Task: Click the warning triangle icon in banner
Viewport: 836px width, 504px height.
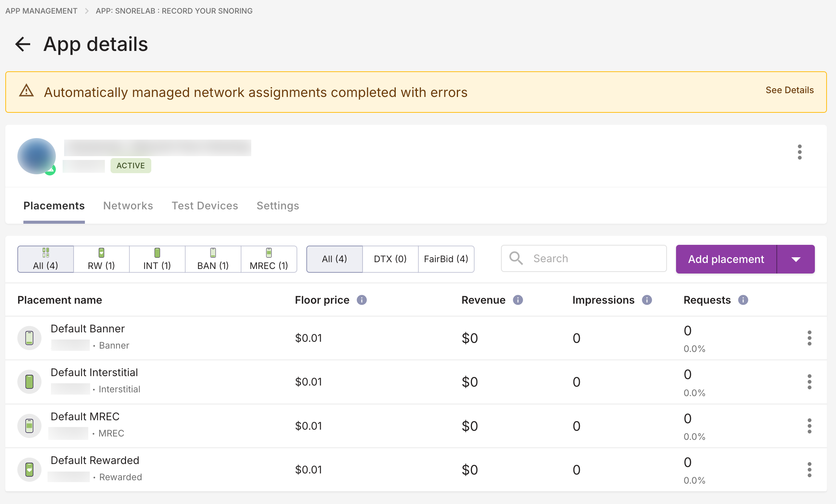Action: tap(26, 91)
